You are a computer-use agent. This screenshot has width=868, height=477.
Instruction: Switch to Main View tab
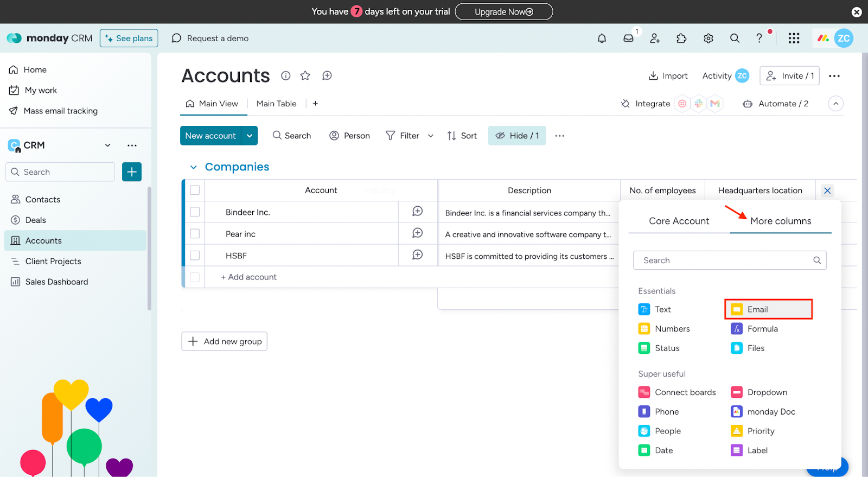[x=212, y=104]
